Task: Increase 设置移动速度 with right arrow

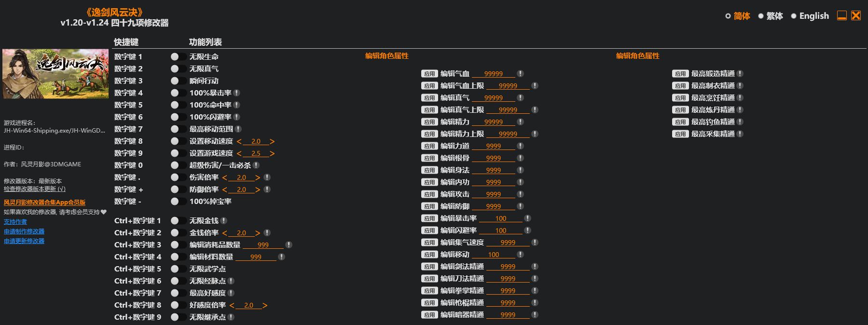Action: coord(272,141)
